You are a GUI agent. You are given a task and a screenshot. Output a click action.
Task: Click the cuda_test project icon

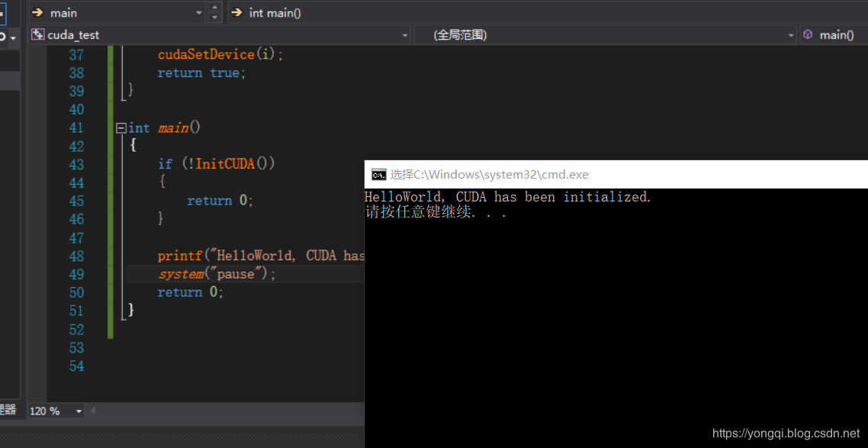point(37,35)
